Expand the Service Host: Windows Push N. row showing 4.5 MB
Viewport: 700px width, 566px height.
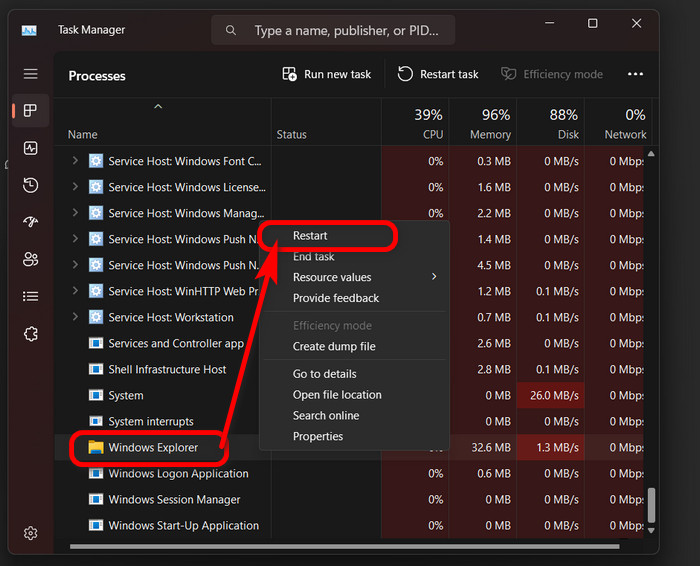click(75, 264)
